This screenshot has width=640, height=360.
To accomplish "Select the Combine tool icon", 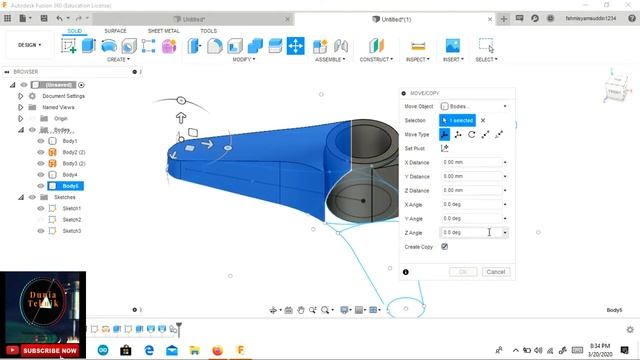I will [x=255, y=46].
